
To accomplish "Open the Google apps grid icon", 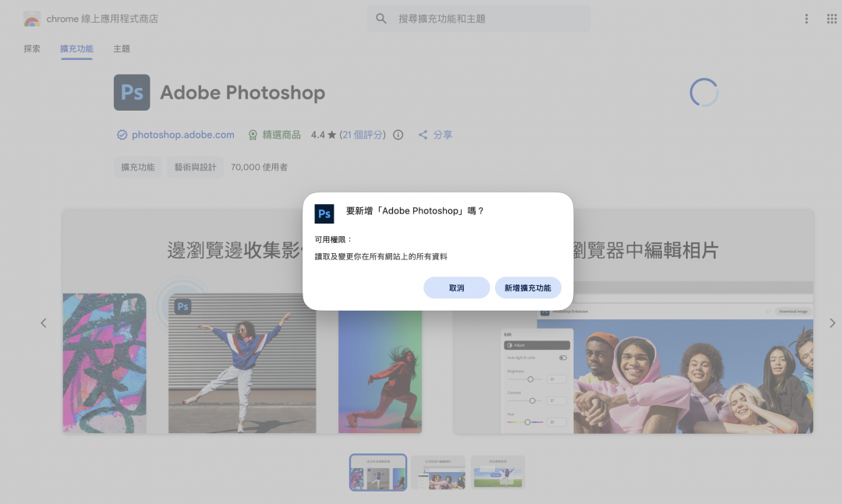I will click(x=831, y=19).
